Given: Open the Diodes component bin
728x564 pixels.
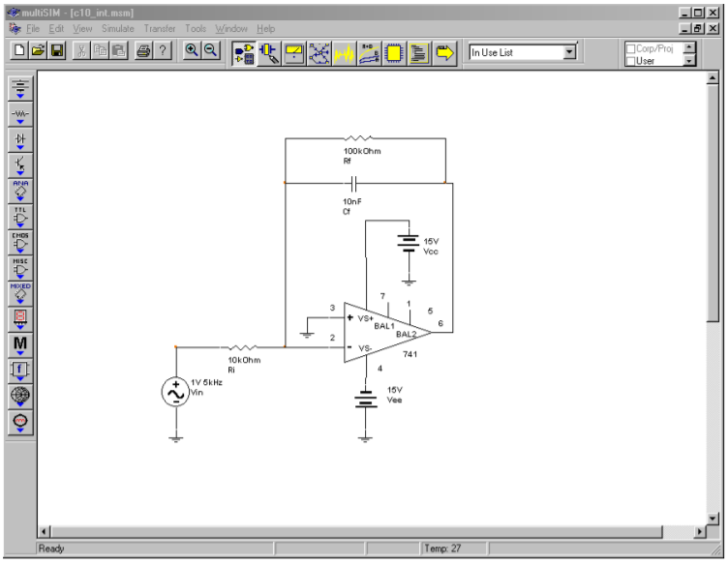Looking at the screenshot, I should tap(20, 139).
